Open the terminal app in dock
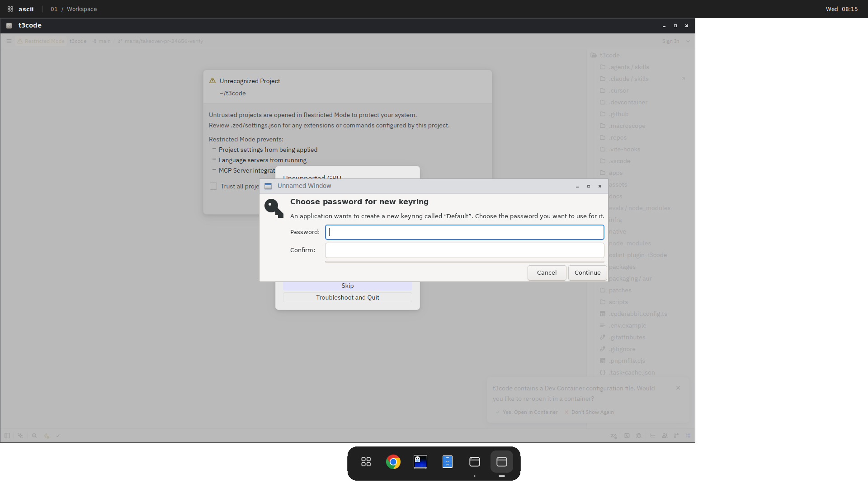 click(x=420, y=462)
